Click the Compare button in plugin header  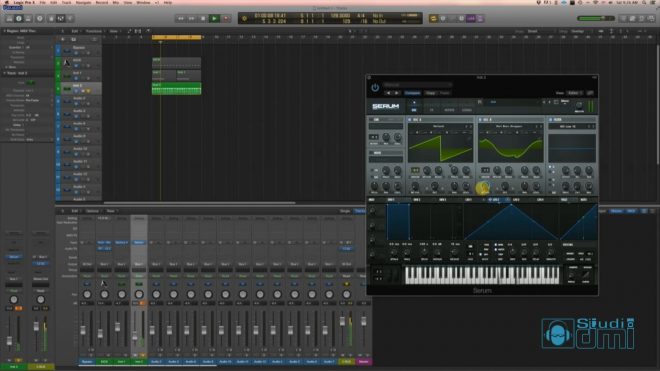pyautogui.click(x=412, y=93)
